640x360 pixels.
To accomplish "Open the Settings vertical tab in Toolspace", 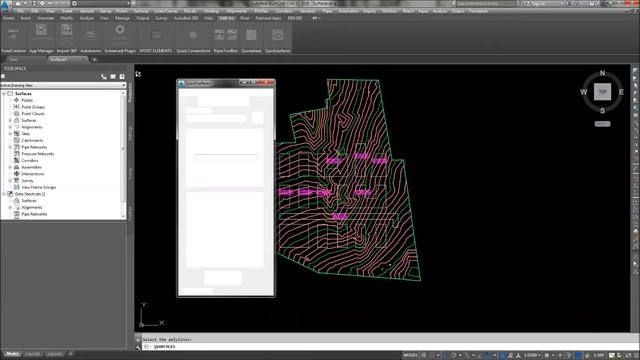I will coord(131,133).
